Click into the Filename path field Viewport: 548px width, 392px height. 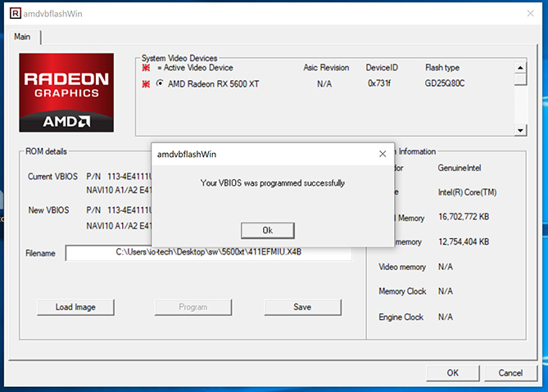coord(209,252)
